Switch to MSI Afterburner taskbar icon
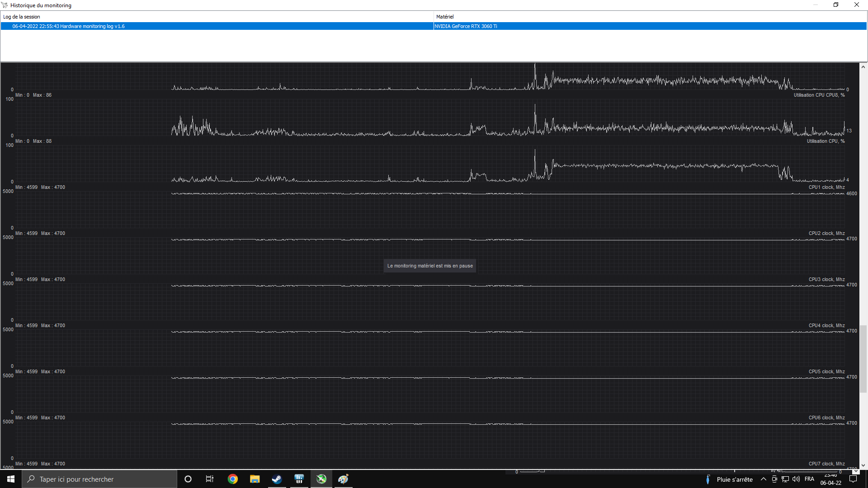Viewport: 868px width, 488px height. click(x=321, y=479)
